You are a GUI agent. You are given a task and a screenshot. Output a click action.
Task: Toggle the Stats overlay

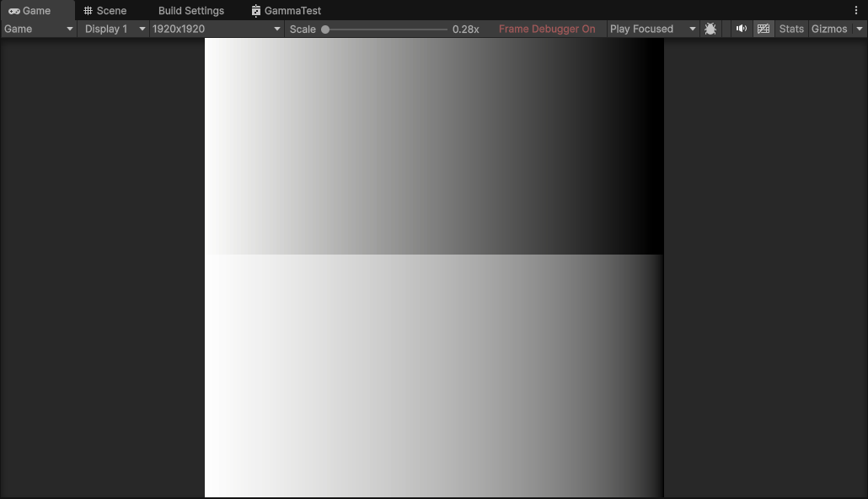pyautogui.click(x=791, y=29)
